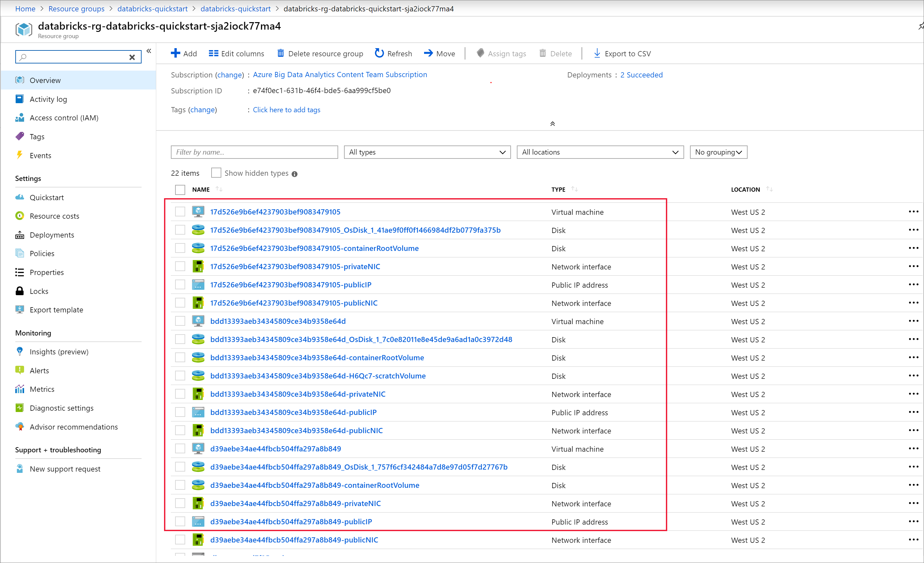Enable Show hidden types checkbox

pyautogui.click(x=216, y=173)
